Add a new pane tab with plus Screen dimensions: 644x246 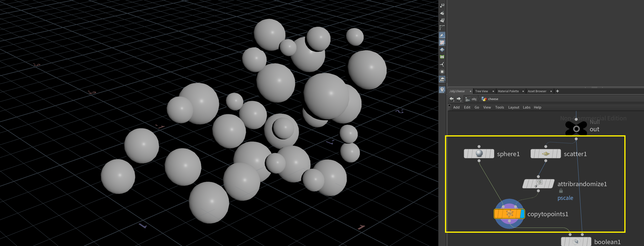click(557, 91)
